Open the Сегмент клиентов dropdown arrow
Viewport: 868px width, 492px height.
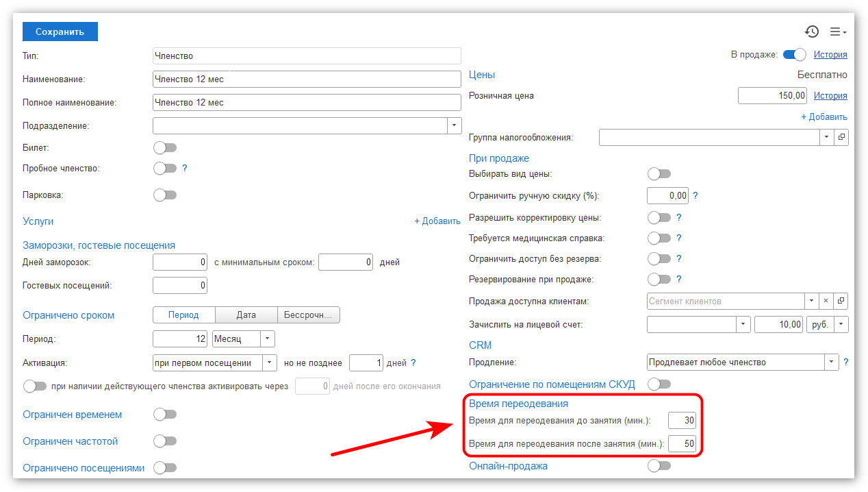click(811, 301)
